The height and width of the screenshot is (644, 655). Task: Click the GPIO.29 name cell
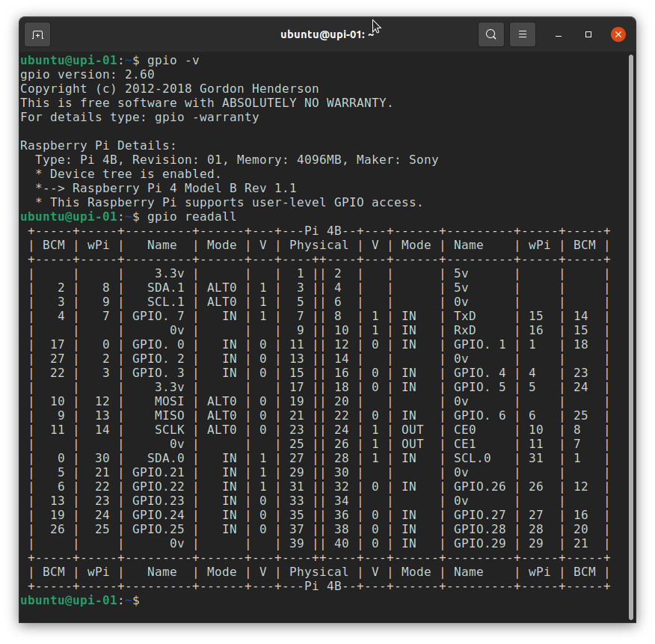479,544
